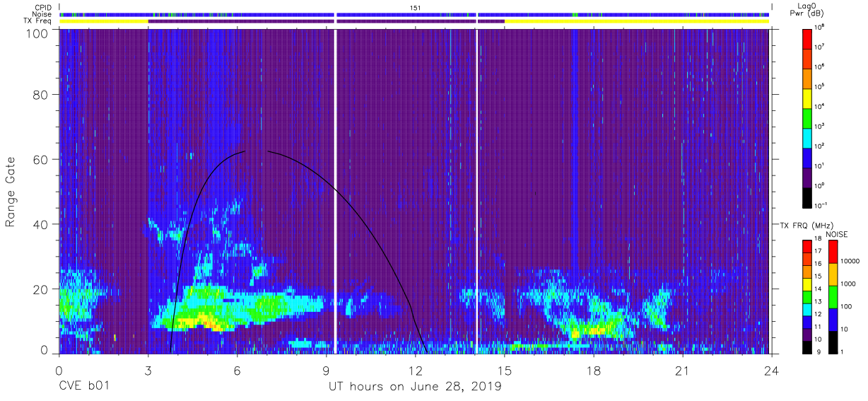This screenshot has width=868, height=401.
Task: Click the orange 1000–10000 NOISE legend swatch
Action: tap(833, 273)
